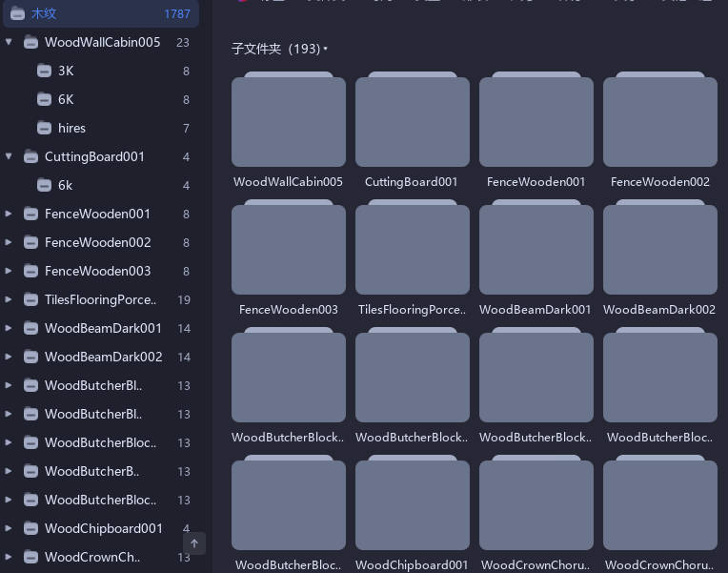Collapse the CuttingBoard001 tree node

tap(9, 156)
